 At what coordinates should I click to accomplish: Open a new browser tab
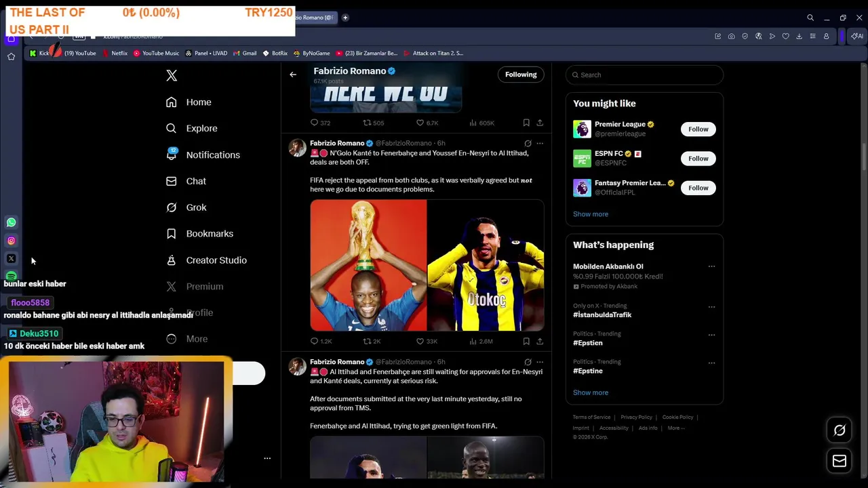point(344,18)
